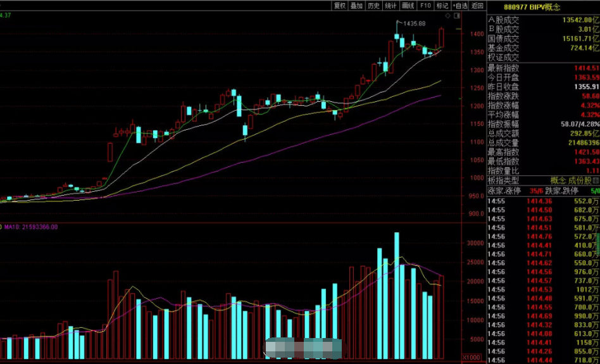This screenshot has height=364, width=600.
Task: Click the X1000 volume scale label
Action: click(472, 358)
